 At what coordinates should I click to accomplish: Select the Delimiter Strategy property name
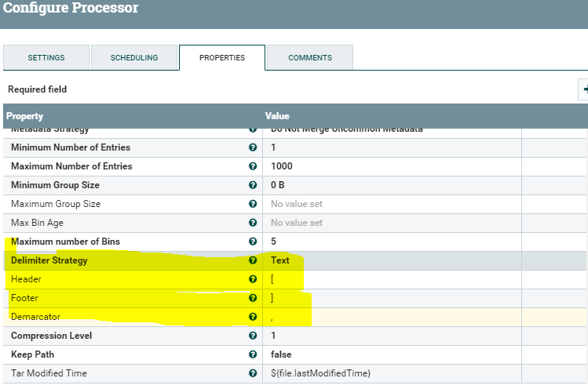(49, 260)
